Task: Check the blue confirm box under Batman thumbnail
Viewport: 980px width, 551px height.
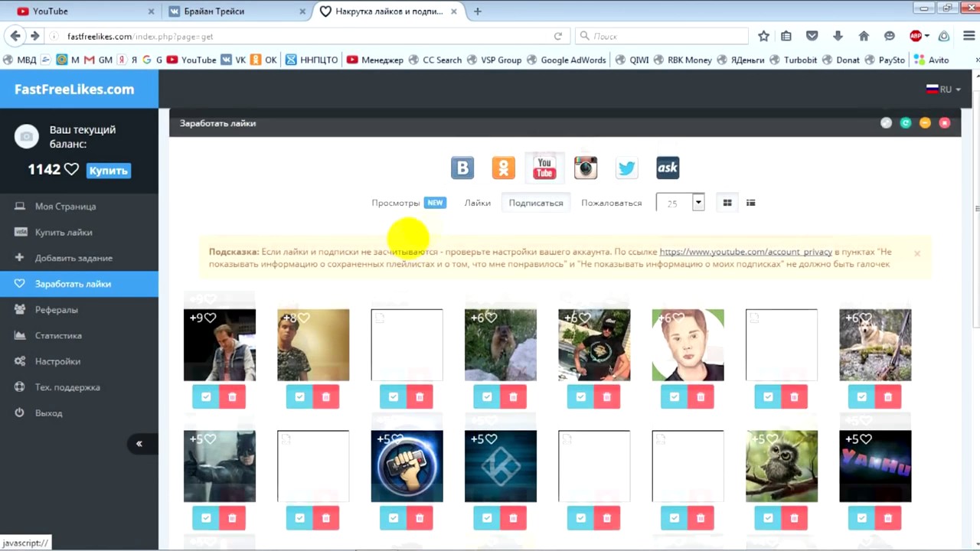Action: click(x=206, y=518)
